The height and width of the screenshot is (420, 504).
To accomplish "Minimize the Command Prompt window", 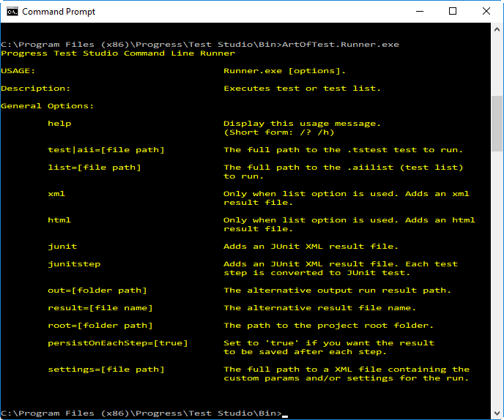I will click(420, 12).
